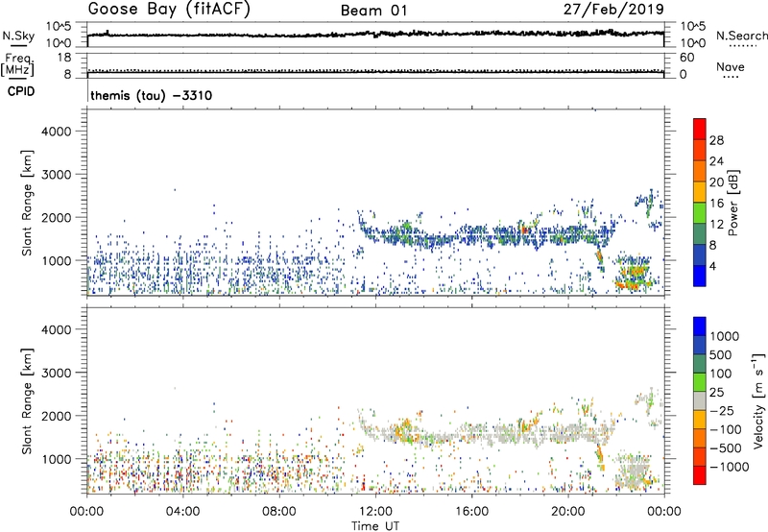Click the "4000" range tick of velocity panel

(x=56, y=329)
